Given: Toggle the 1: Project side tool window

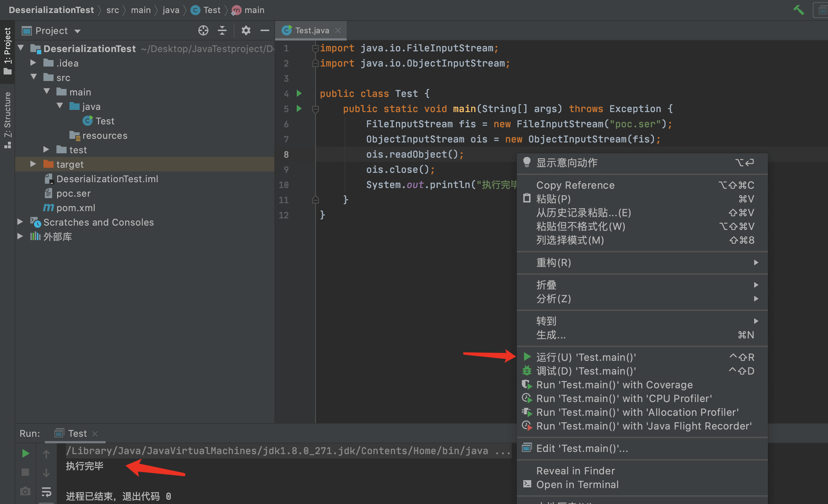Looking at the screenshot, I should tap(7, 51).
